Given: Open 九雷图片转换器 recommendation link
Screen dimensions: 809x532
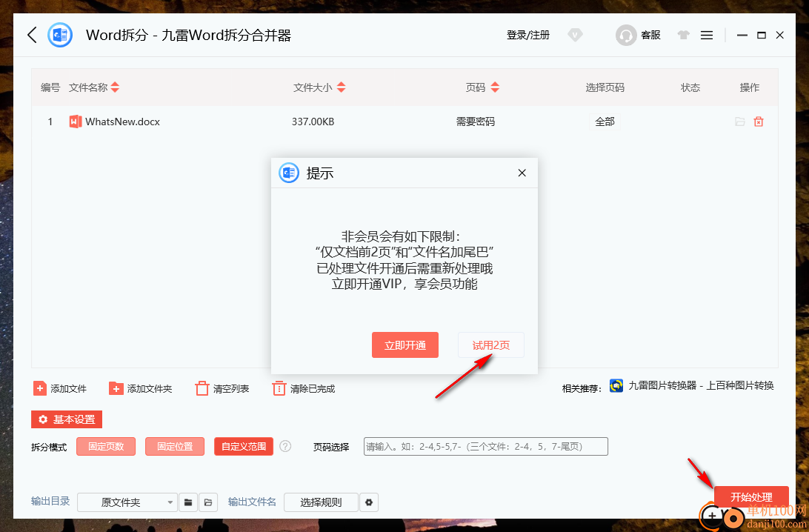Looking at the screenshot, I should click(691, 385).
